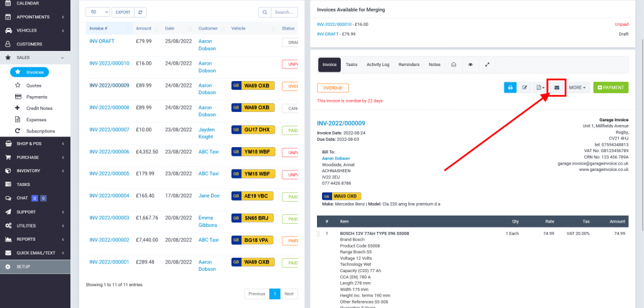Click the print invoice icon
The width and height of the screenshot is (644, 308).
(510, 87)
